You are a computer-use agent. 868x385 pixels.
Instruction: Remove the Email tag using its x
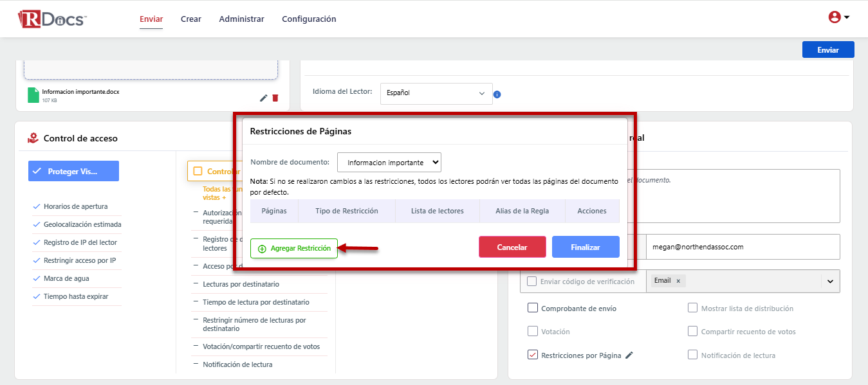click(678, 281)
